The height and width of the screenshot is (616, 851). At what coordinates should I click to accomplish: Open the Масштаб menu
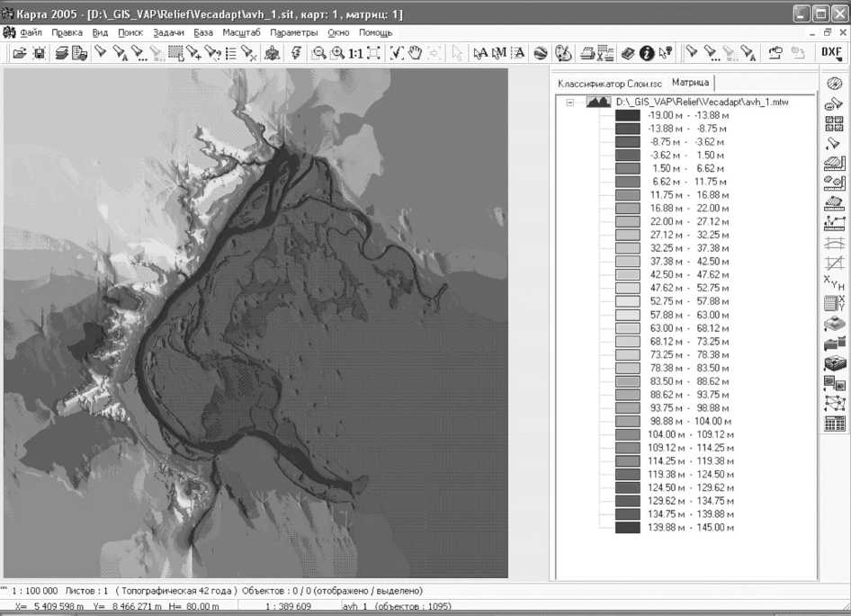(242, 32)
